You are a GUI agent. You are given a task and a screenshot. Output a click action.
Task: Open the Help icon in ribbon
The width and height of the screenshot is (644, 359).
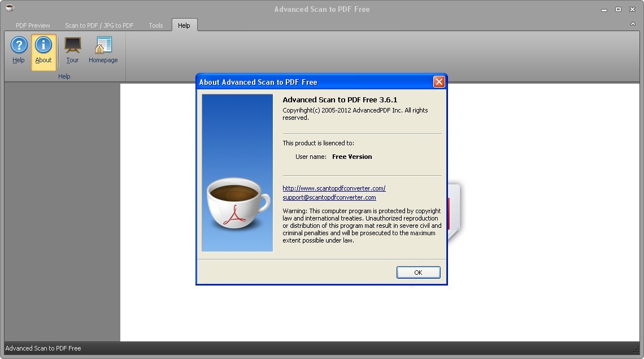click(x=19, y=50)
